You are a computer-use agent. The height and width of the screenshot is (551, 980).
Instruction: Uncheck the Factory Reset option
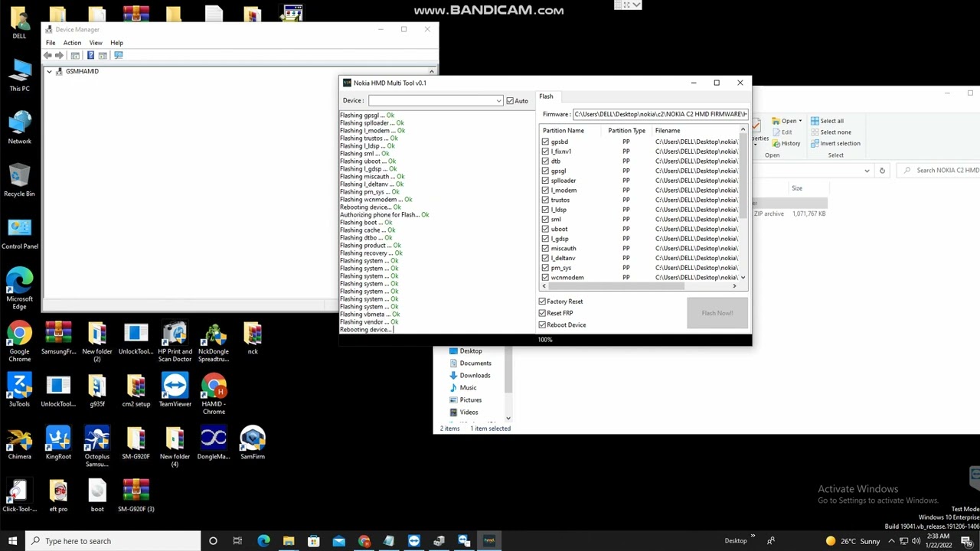pyautogui.click(x=542, y=302)
